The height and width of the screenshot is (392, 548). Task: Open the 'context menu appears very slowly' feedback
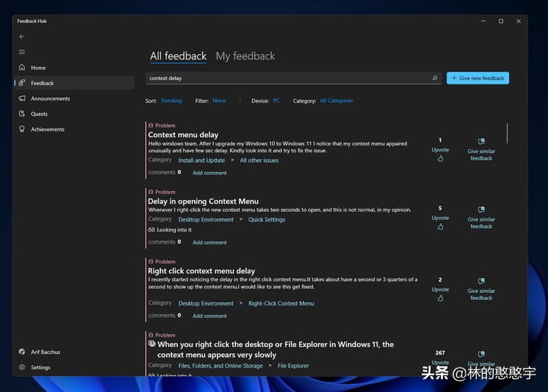(276, 349)
